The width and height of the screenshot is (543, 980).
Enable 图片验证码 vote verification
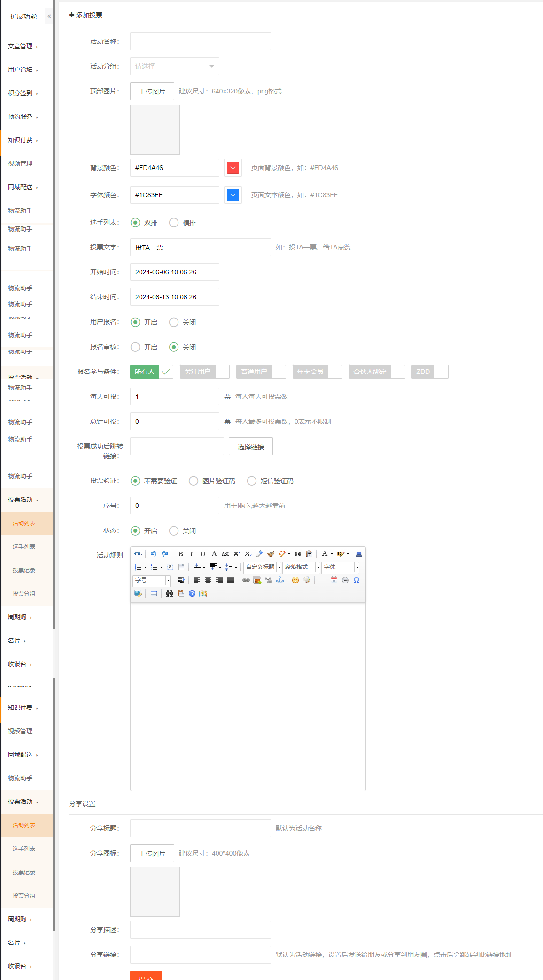[x=194, y=481]
